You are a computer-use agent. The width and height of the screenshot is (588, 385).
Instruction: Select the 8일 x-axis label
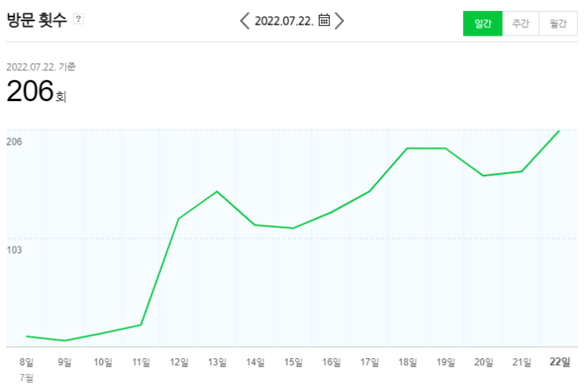tap(27, 362)
